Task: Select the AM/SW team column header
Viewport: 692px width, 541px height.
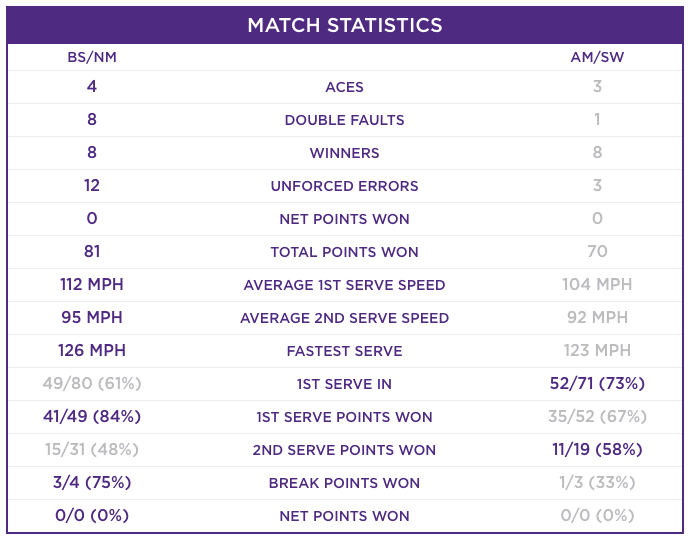Action: (x=597, y=57)
